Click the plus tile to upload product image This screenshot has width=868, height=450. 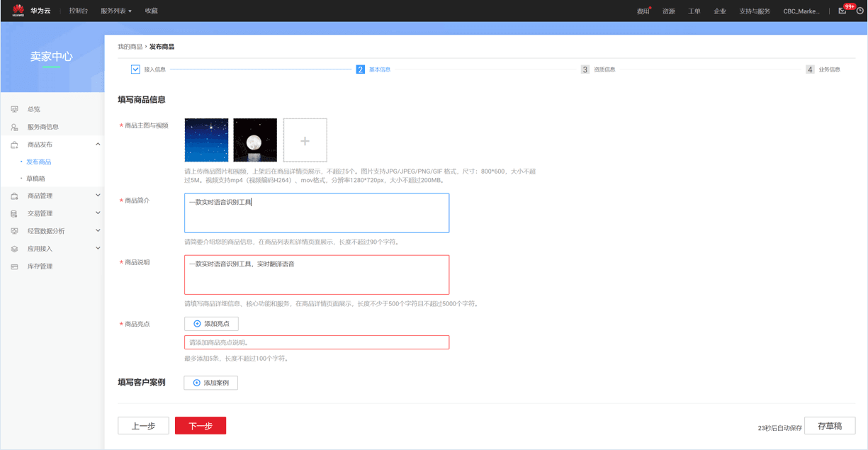pos(305,141)
